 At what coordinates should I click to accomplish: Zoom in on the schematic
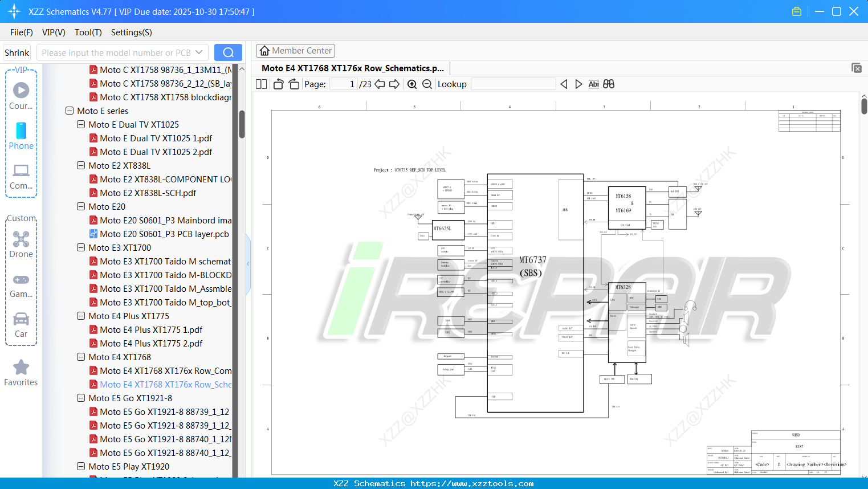(411, 84)
